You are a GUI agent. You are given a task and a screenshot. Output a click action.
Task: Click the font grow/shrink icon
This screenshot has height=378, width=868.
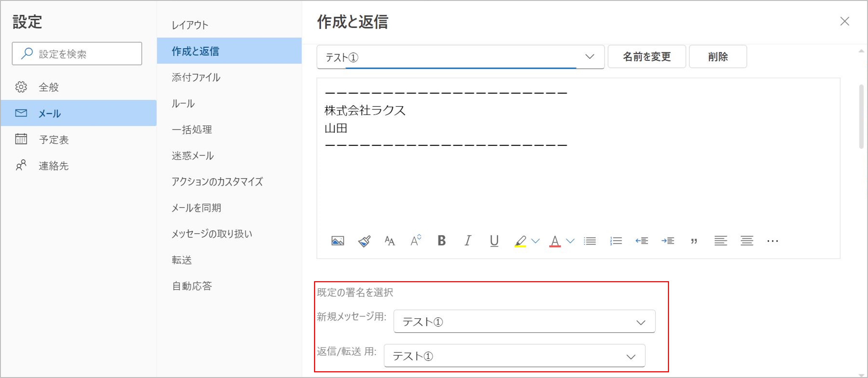[416, 240]
